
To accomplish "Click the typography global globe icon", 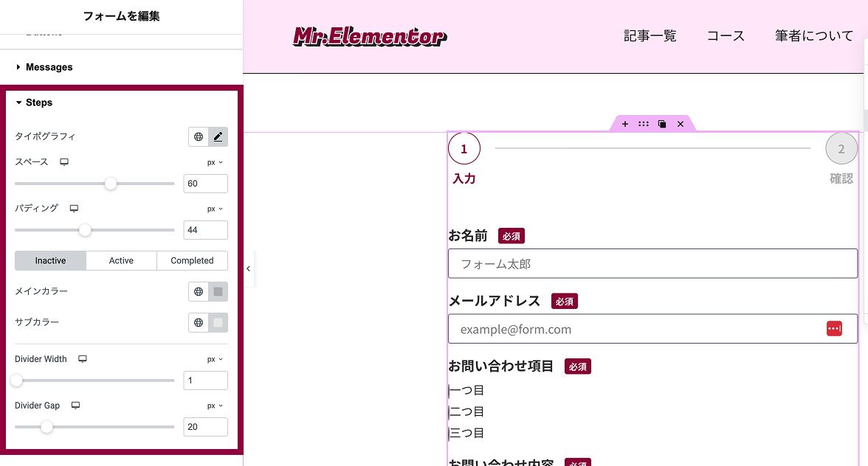I will coord(199,136).
